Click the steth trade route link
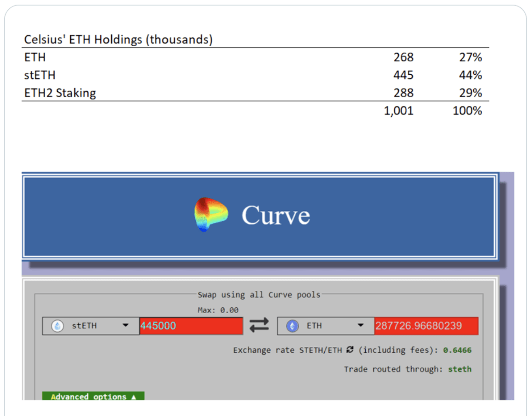 [459, 369]
